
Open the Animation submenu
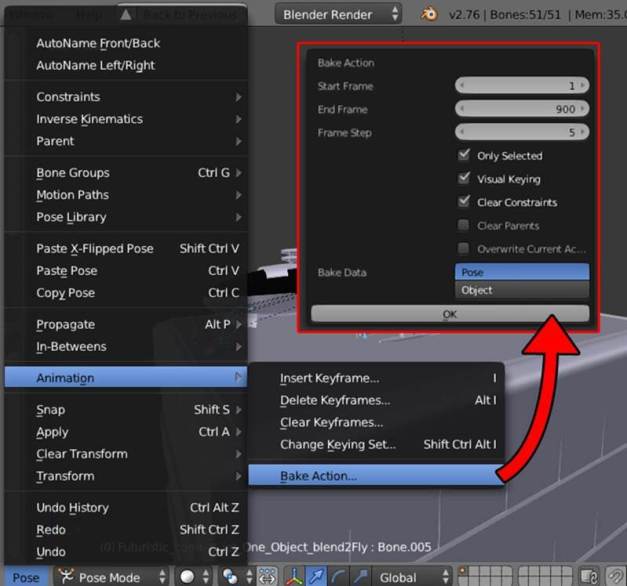pos(126,378)
